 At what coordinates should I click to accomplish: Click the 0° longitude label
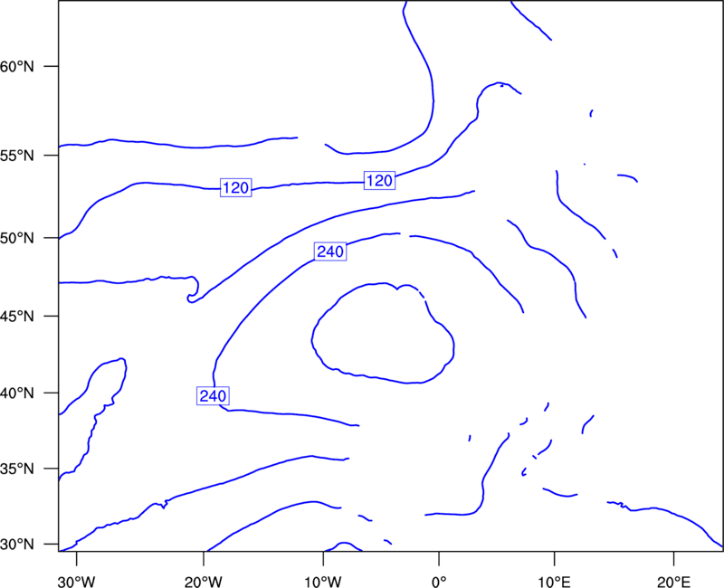tap(439, 582)
